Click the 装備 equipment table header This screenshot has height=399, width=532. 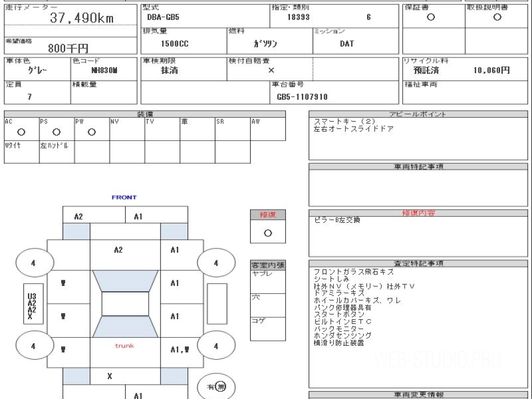click(145, 114)
